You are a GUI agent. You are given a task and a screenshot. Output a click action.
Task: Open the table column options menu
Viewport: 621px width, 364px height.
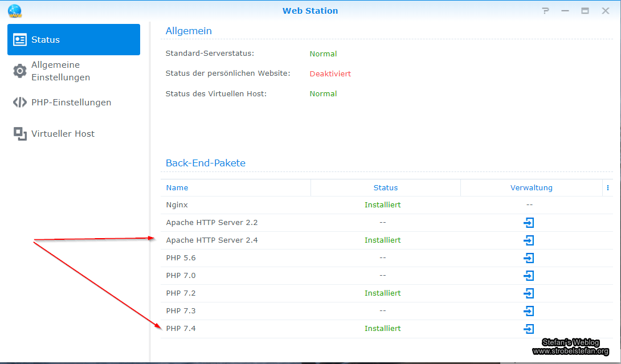(607, 187)
